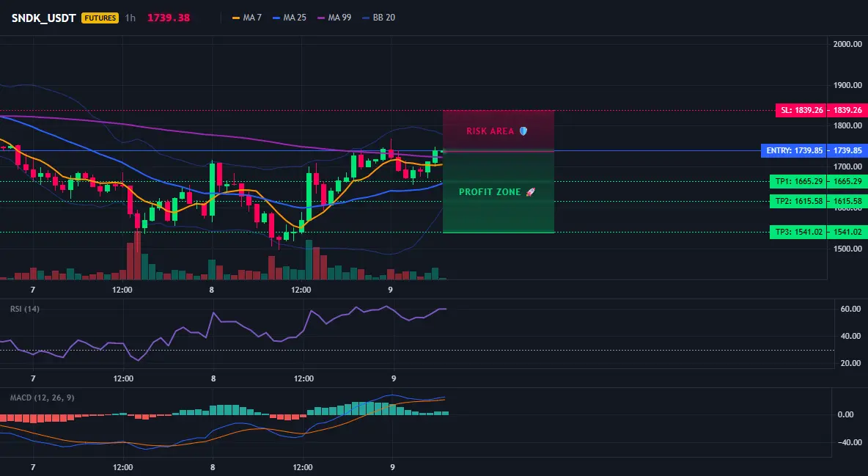
Task: Click the TP3: 1541.02 target label
Action: (x=799, y=232)
